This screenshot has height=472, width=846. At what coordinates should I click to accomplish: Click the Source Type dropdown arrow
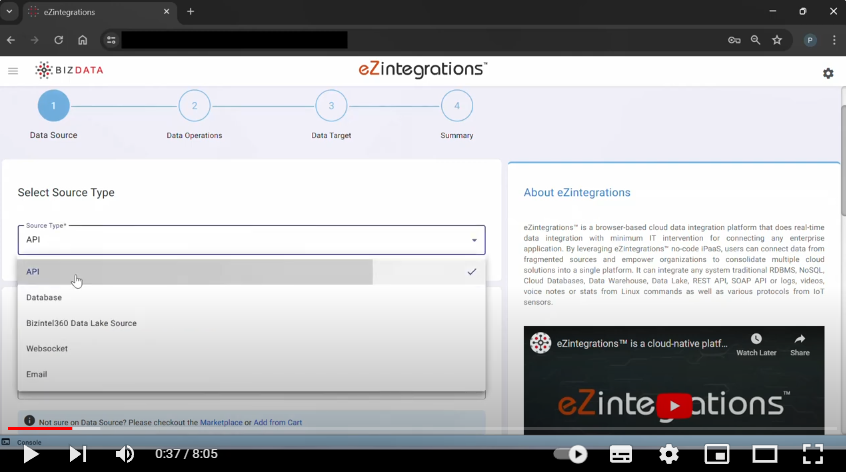tap(474, 241)
